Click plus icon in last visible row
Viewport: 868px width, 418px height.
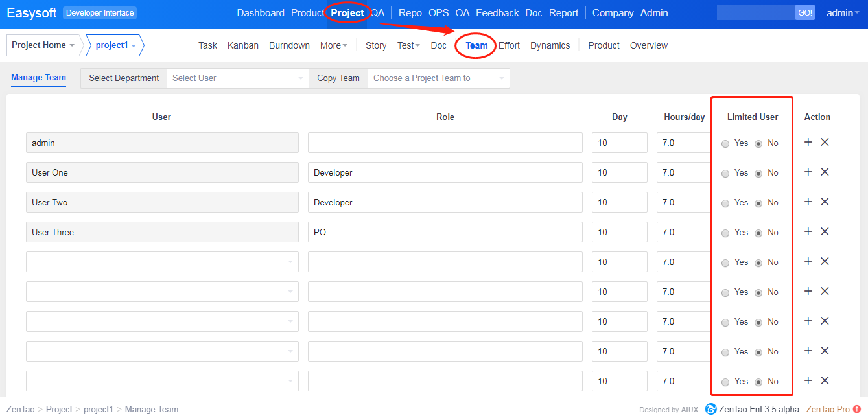[808, 381]
